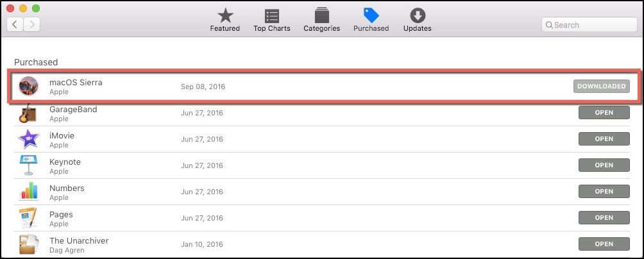644x259 pixels.
Task: Switch to Top Charts section
Action: pyautogui.click(x=272, y=21)
